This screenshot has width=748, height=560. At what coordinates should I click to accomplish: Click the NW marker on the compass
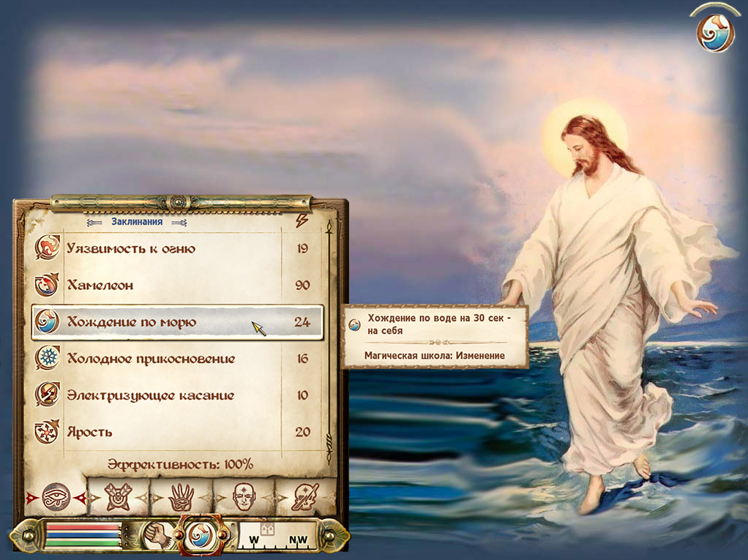click(x=298, y=540)
